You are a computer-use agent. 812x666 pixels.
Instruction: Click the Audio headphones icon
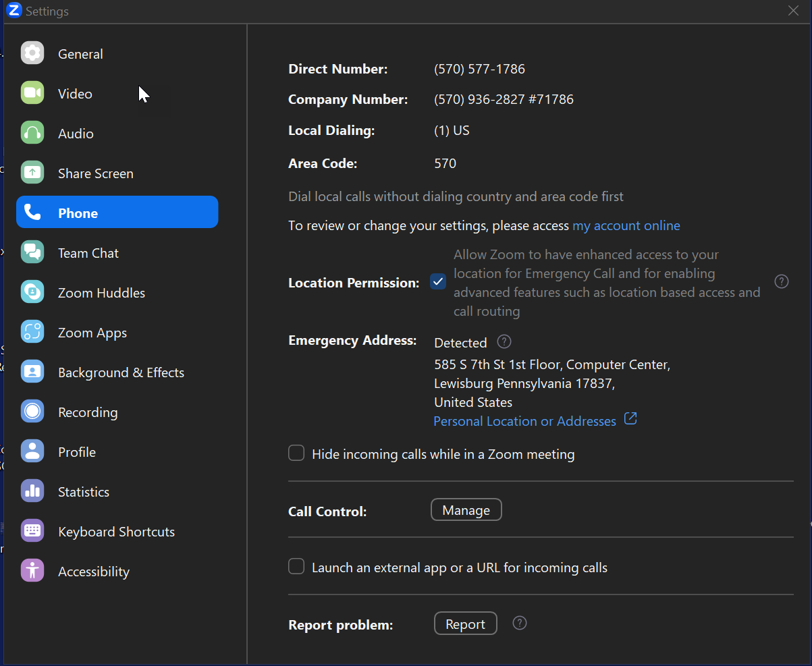click(32, 133)
